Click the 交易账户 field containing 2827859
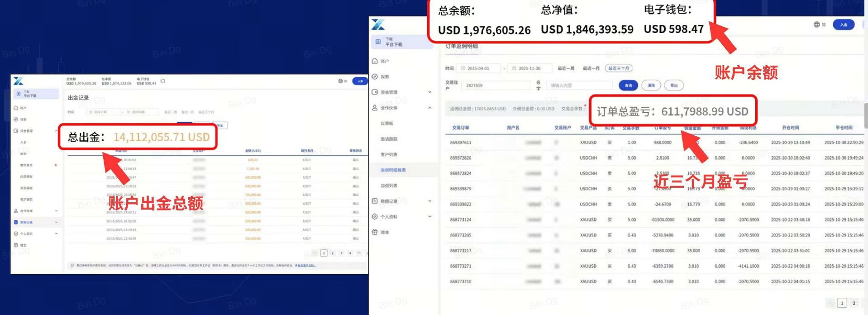 (x=495, y=86)
